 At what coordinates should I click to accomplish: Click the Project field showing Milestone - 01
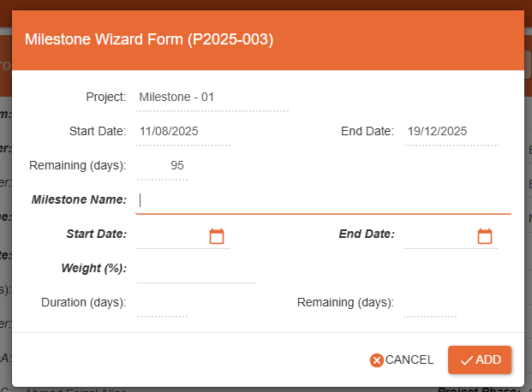pyautogui.click(x=212, y=98)
